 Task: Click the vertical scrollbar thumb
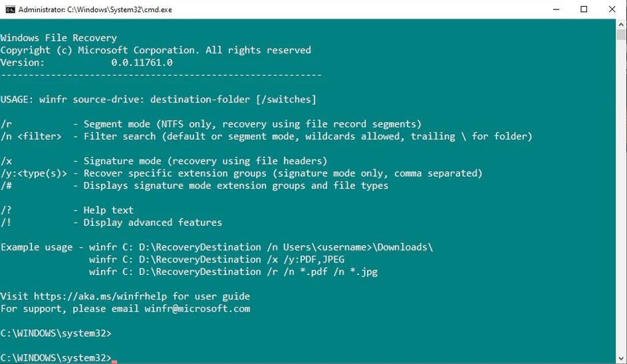tap(621, 35)
